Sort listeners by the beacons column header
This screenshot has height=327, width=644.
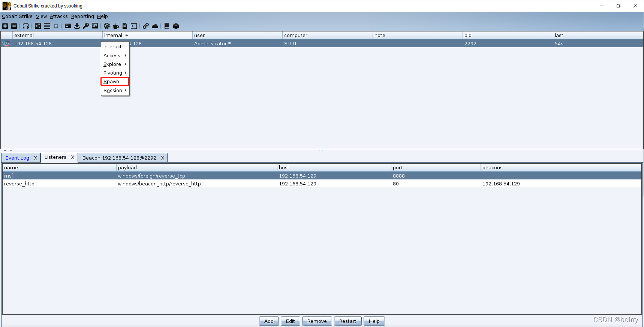pos(561,167)
